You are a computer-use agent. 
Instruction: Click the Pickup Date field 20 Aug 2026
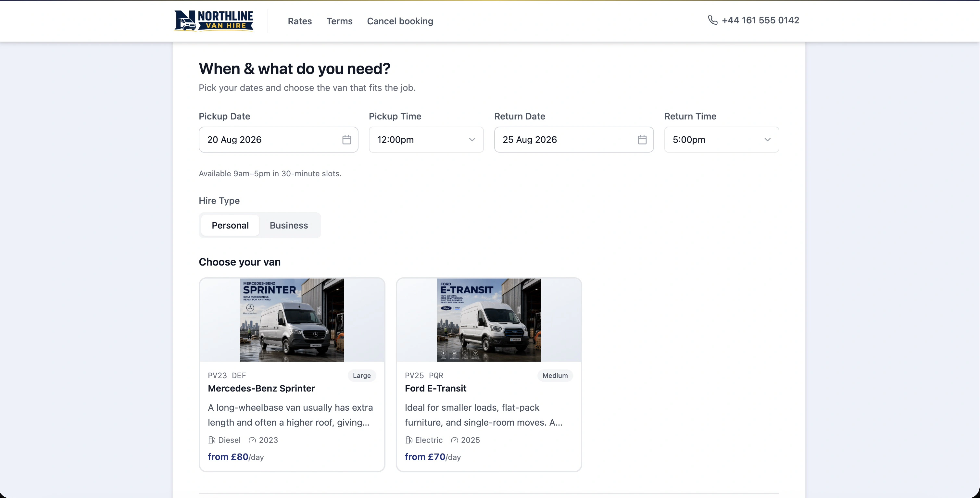tap(279, 140)
